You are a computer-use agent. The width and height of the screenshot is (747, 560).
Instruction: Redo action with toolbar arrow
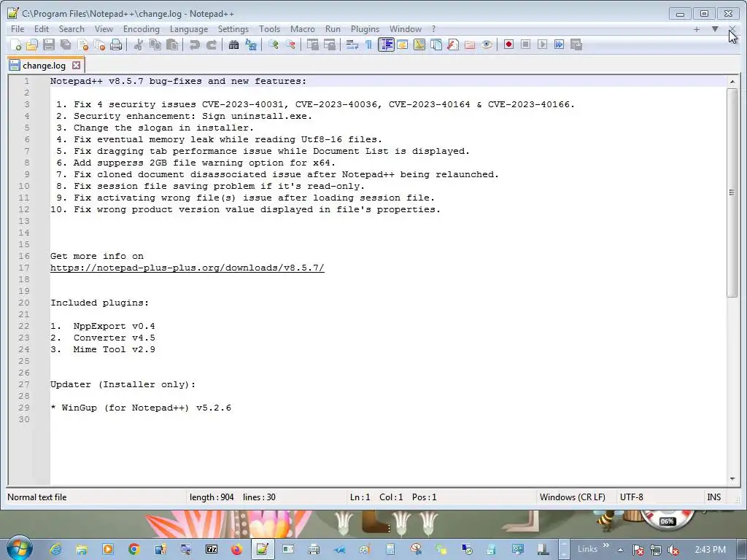(x=212, y=44)
